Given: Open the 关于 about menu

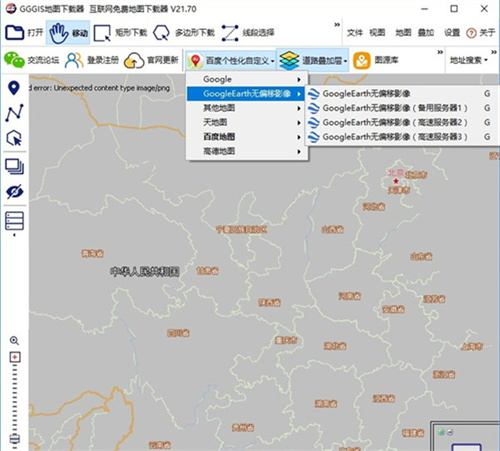Looking at the screenshot, I should [x=481, y=33].
